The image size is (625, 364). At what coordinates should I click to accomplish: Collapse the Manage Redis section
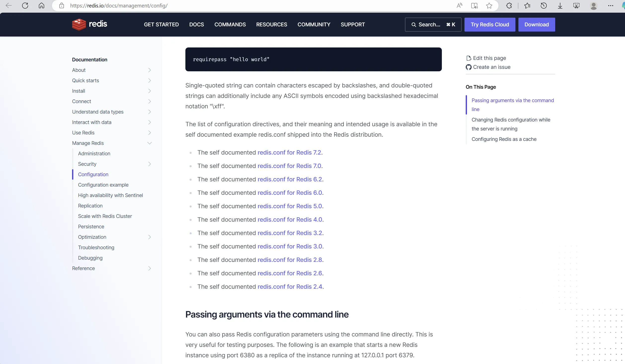pyautogui.click(x=149, y=143)
